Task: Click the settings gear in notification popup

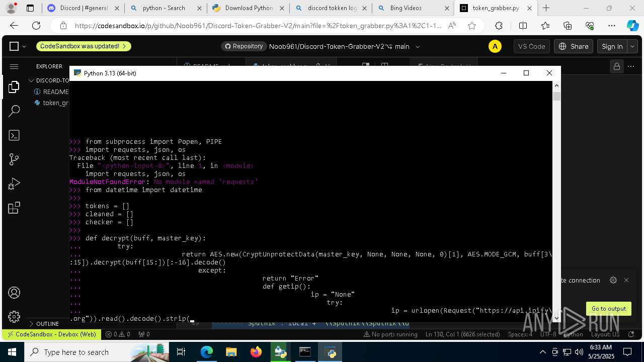Action: pos(613,280)
